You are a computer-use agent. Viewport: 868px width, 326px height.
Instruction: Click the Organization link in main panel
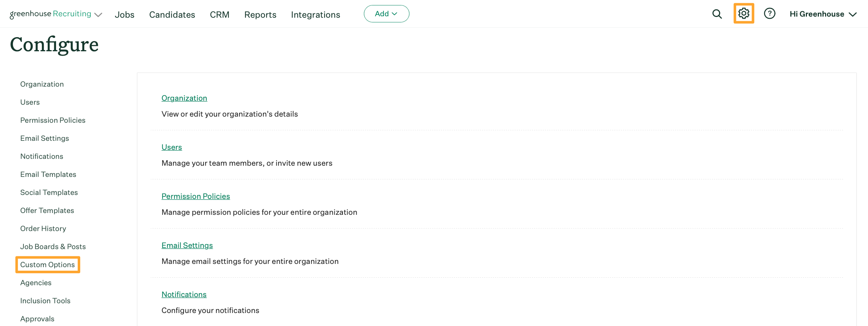click(x=184, y=98)
